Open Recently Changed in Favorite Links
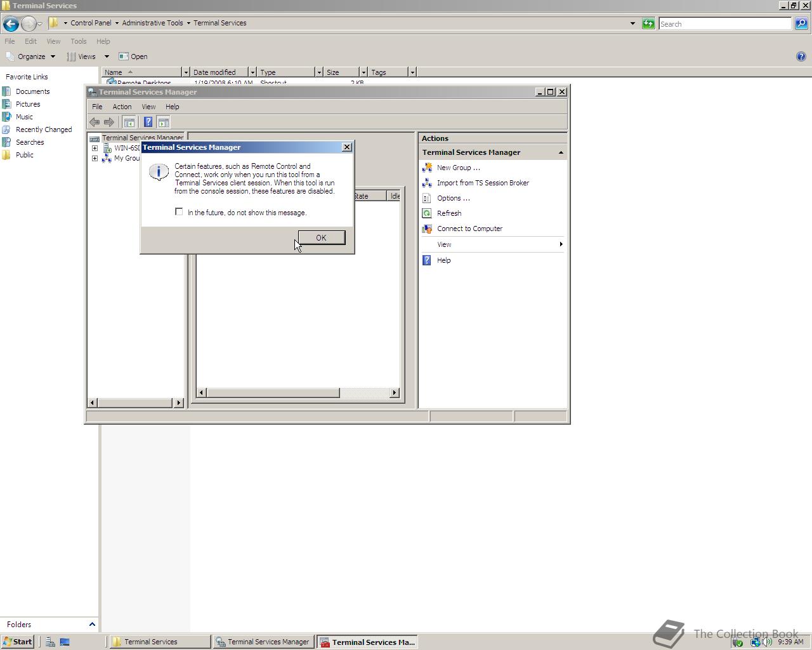 [x=44, y=129]
